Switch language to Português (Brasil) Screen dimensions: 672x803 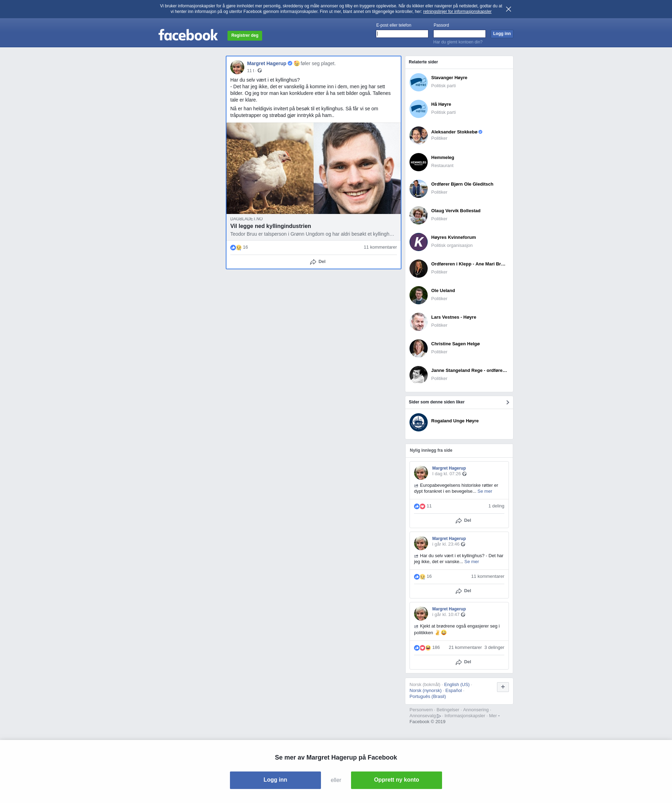pos(427,697)
